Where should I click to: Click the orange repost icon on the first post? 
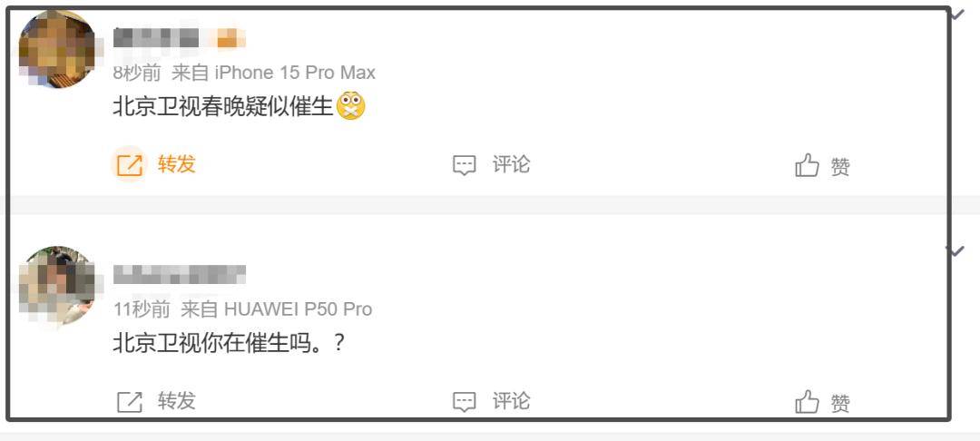click(x=129, y=165)
